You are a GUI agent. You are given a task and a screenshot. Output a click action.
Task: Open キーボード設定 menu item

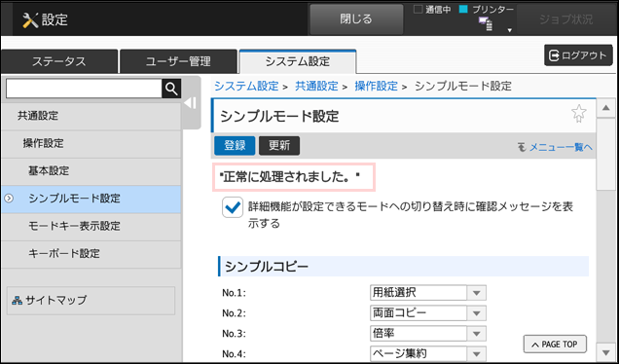91,254
